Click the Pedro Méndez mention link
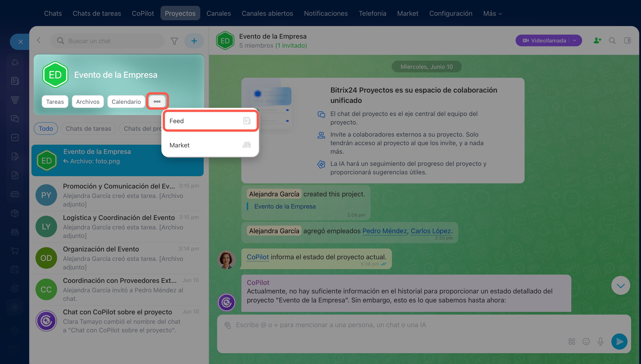This screenshot has width=641, height=364. point(385,231)
